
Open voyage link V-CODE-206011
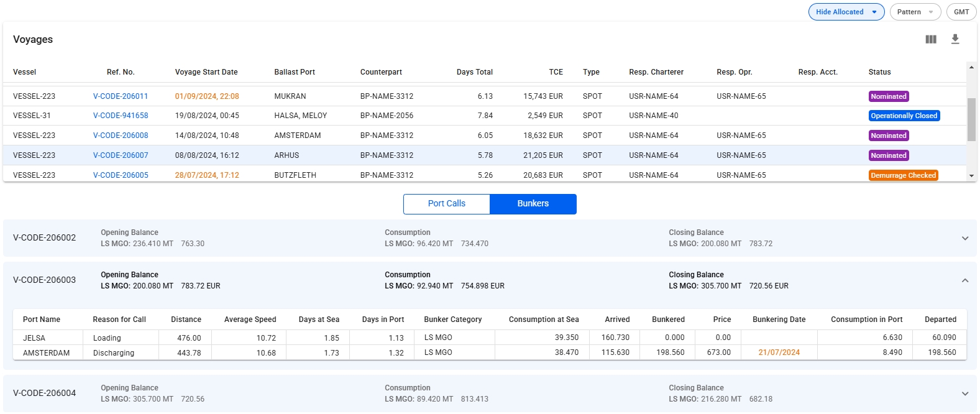(121, 96)
